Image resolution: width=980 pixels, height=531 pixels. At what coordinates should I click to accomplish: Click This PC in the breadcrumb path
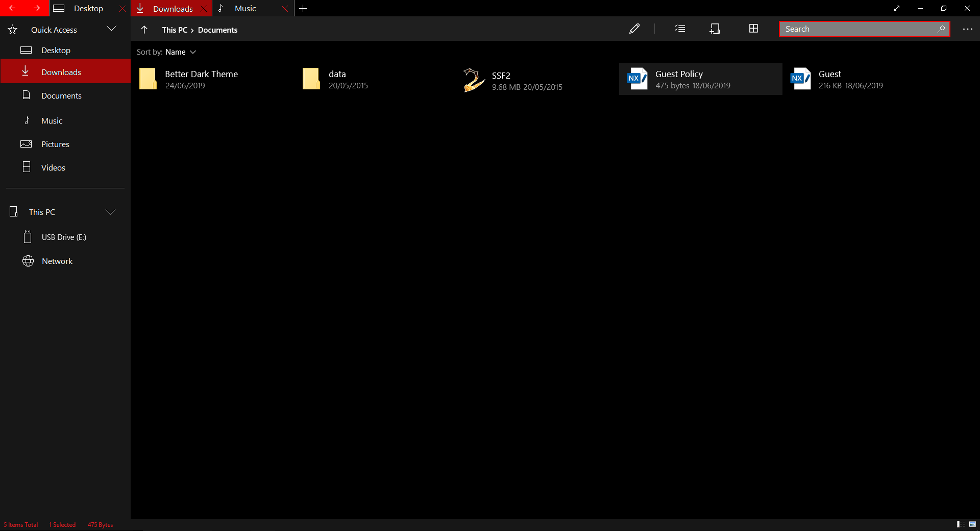174,30
